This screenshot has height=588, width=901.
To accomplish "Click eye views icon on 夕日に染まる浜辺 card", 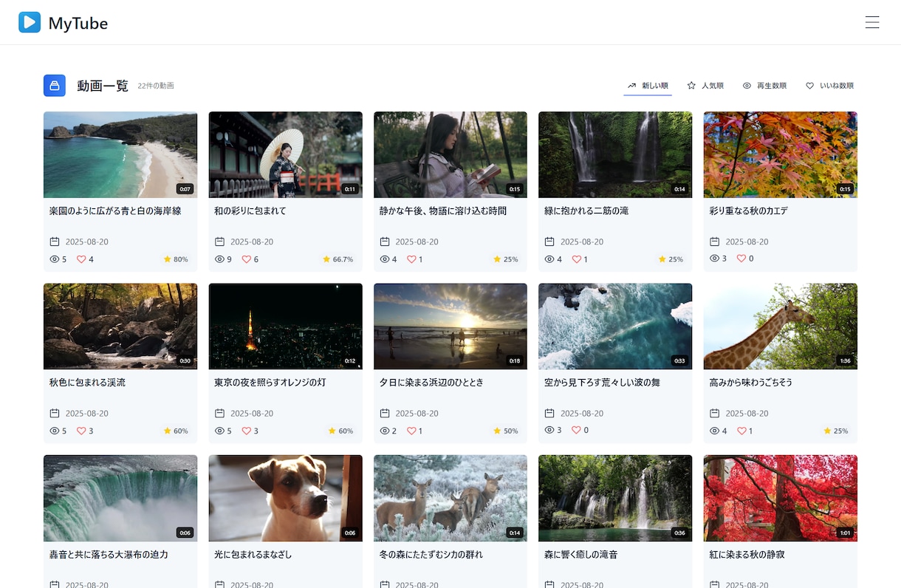I will (384, 431).
